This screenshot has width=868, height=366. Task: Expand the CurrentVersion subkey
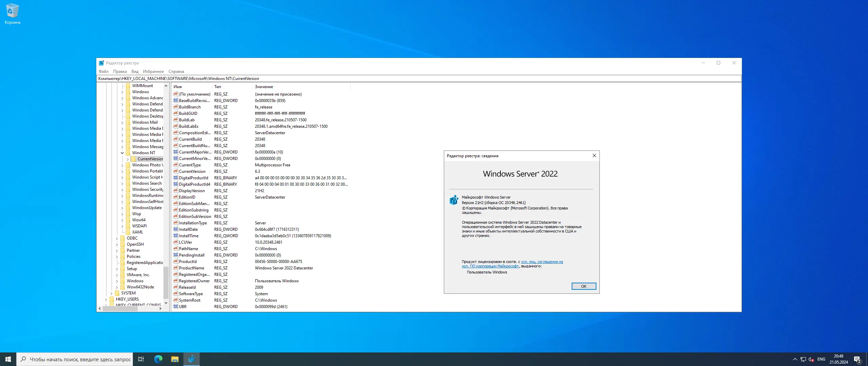point(128,159)
